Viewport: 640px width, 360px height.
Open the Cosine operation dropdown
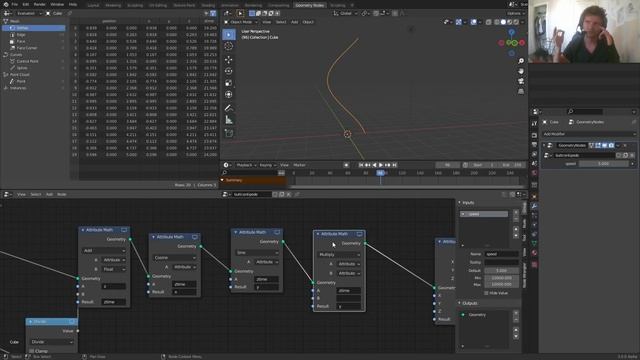tap(175, 258)
